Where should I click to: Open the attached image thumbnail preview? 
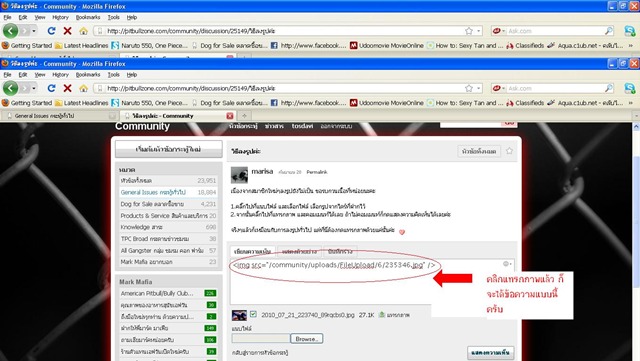point(239,315)
